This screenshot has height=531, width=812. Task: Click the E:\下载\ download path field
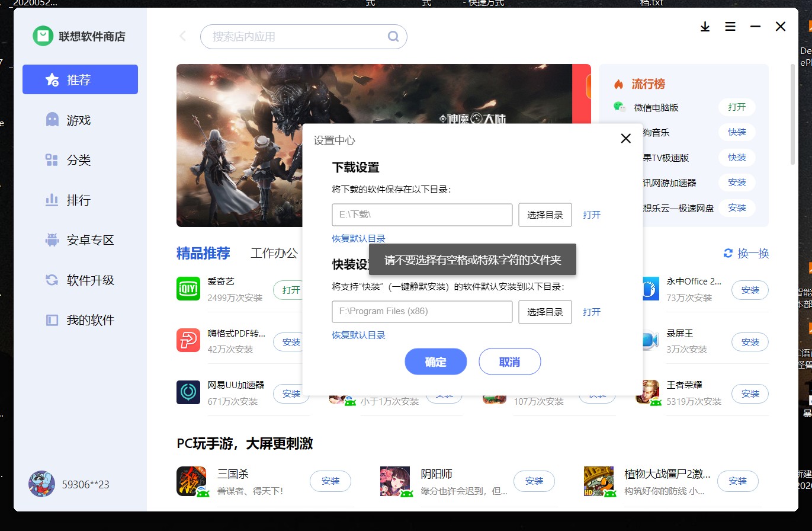[x=422, y=215]
